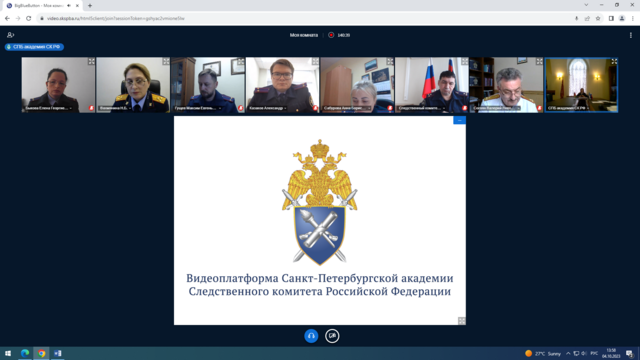Image resolution: width=640 pixels, height=360 pixels.
Task: Open Chrome side panel
Action: point(611,18)
